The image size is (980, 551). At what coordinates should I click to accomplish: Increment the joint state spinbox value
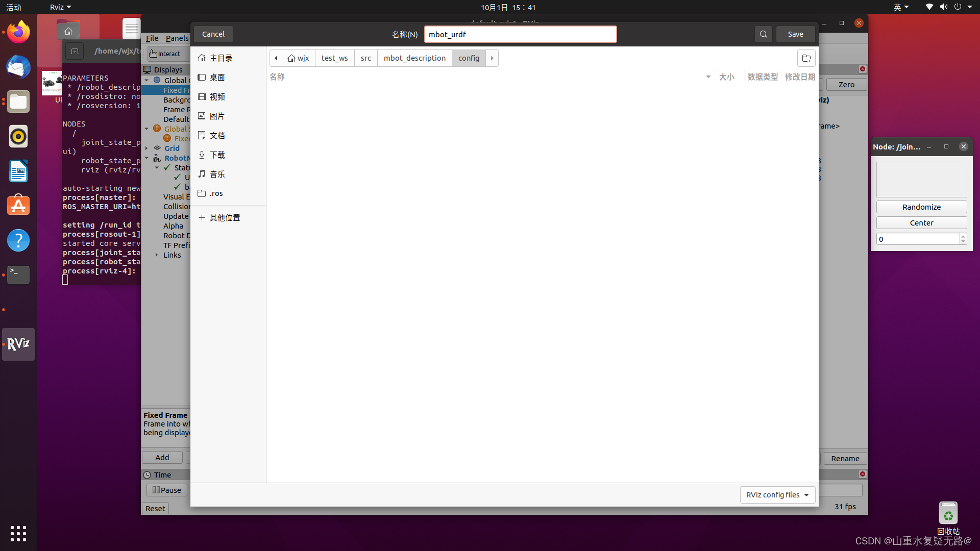coord(963,236)
